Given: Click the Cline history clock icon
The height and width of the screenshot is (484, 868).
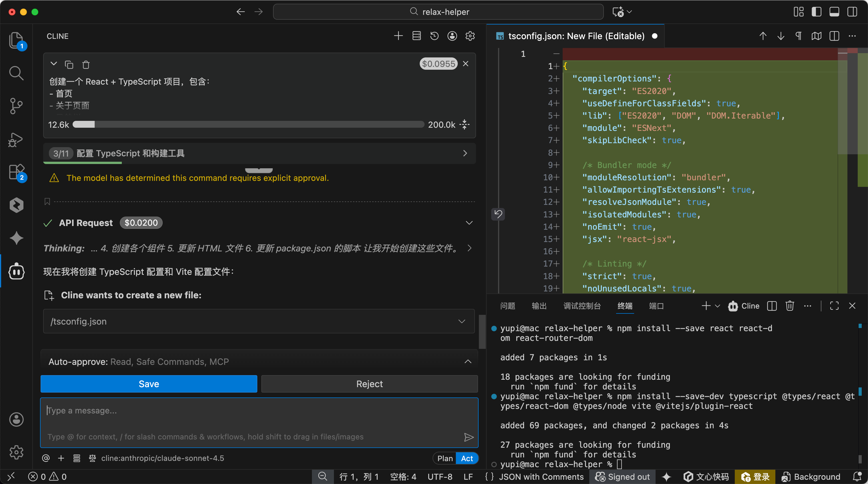Looking at the screenshot, I should tap(434, 36).
